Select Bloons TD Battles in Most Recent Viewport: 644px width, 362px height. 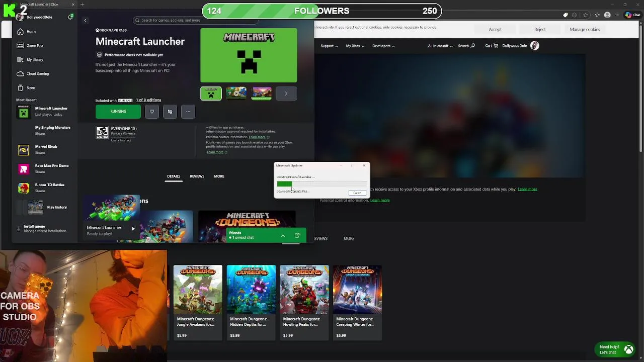(x=44, y=188)
